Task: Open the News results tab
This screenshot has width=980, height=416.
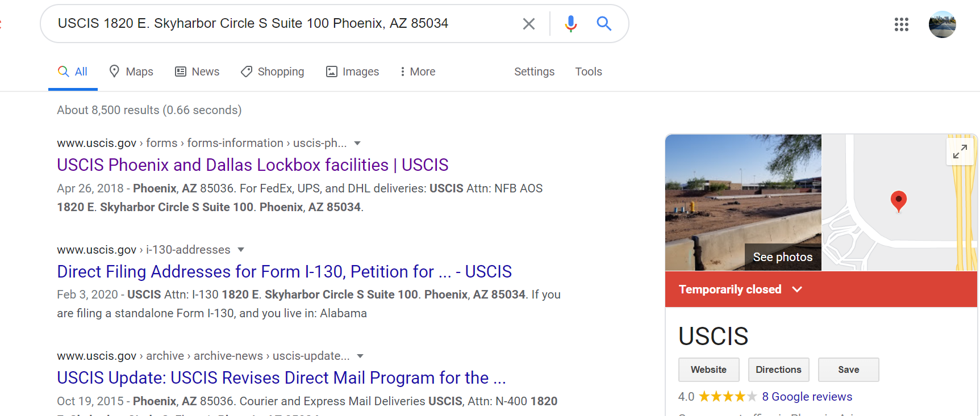Action: click(197, 72)
